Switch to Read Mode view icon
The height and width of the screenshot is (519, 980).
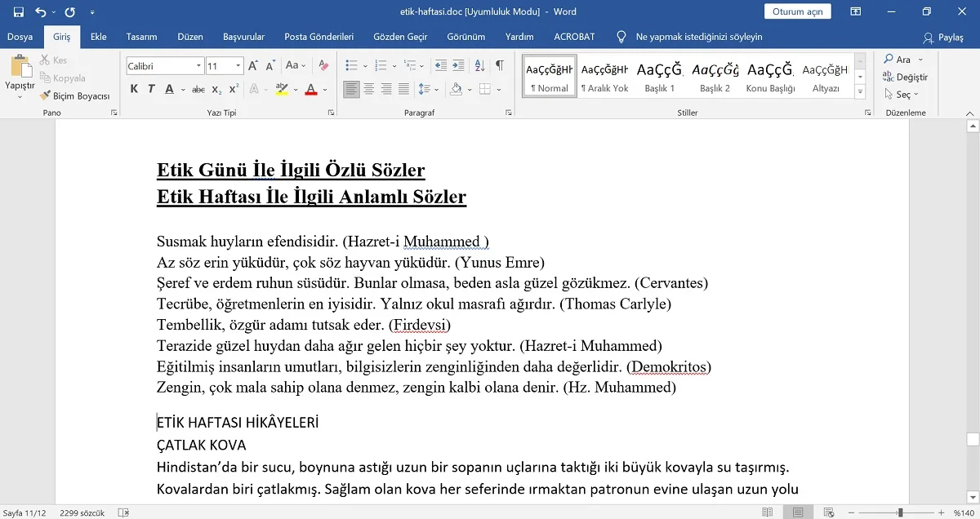767,512
